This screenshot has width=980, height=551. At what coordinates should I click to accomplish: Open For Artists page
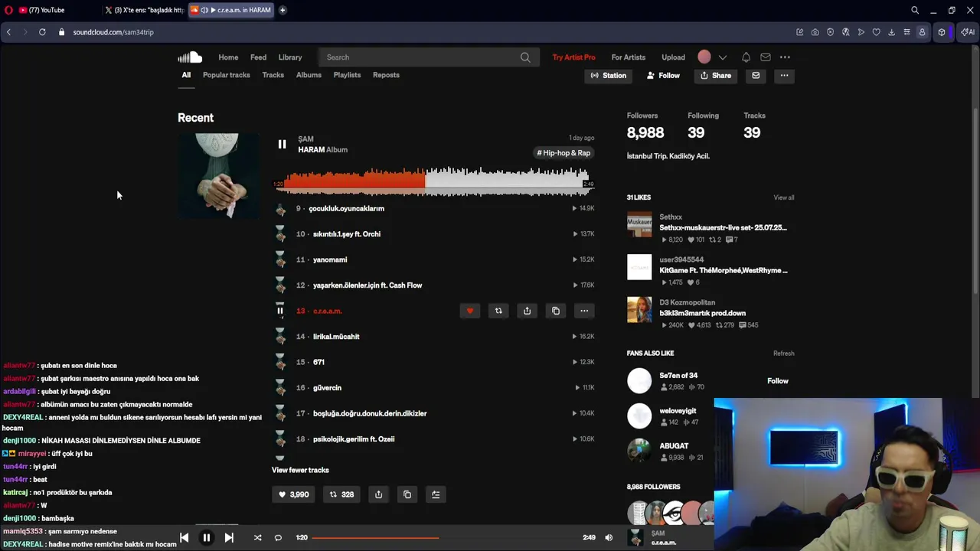coord(628,57)
